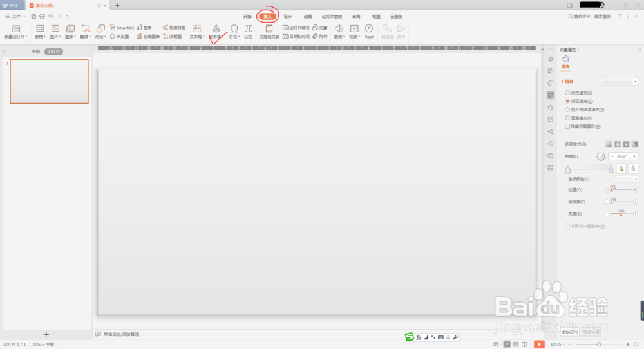Open history icon in right sidebar
The image size is (644, 349).
pyautogui.click(x=551, y=144)
